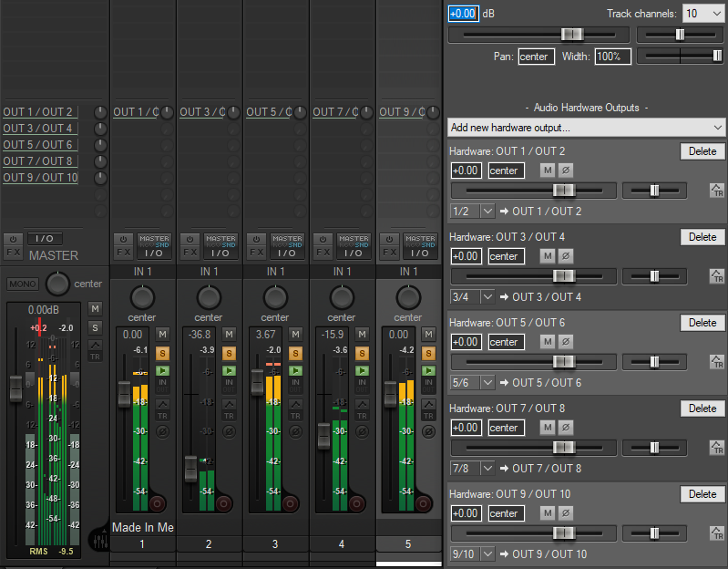Screen dimensions: 728x569
Task: Click master send OUT 9 / OUT 10
Action: tap(40, 178)
